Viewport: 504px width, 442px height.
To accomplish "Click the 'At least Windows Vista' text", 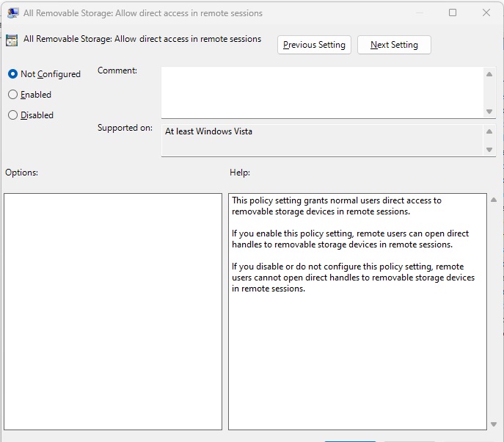I will (208, 131).
